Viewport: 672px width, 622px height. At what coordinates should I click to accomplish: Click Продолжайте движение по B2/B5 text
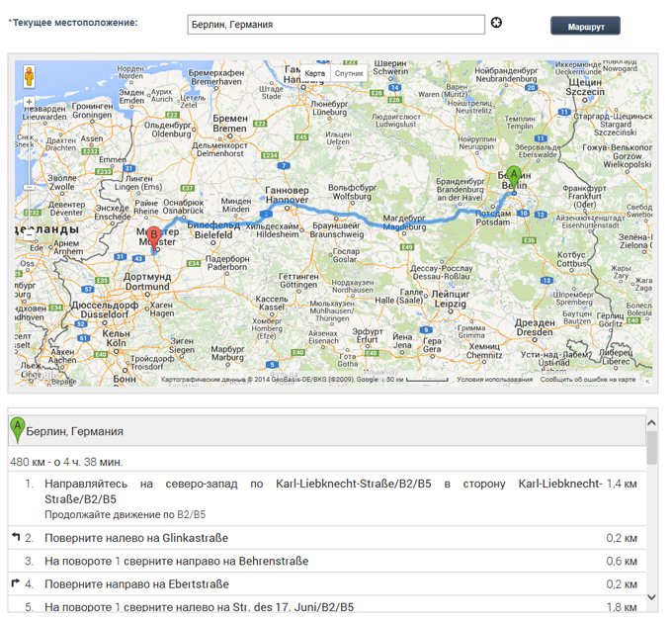pyautogui.click(x=126, y=514)
